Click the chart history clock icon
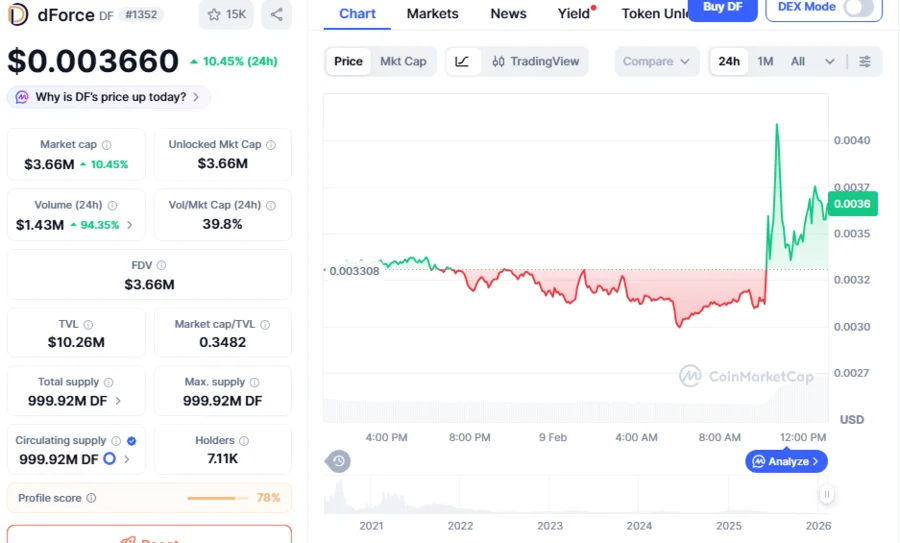Viewport: 900px width, 543px height. 339,461
